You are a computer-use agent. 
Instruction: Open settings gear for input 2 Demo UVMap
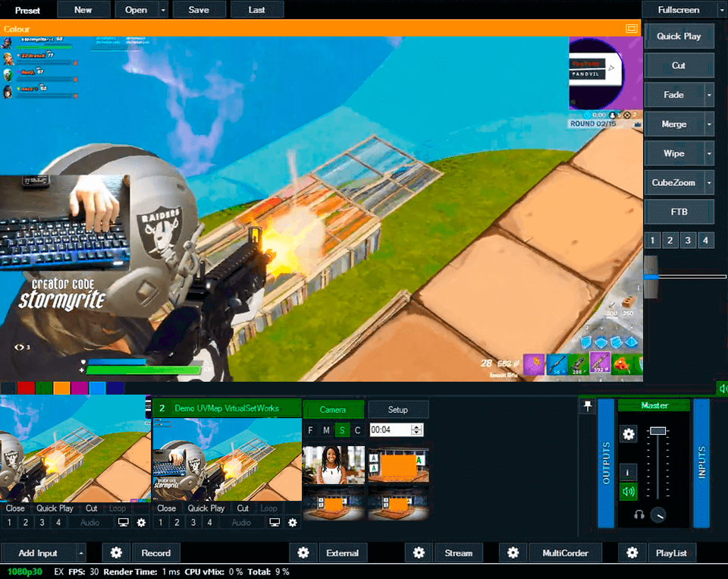tap(292, 522)
